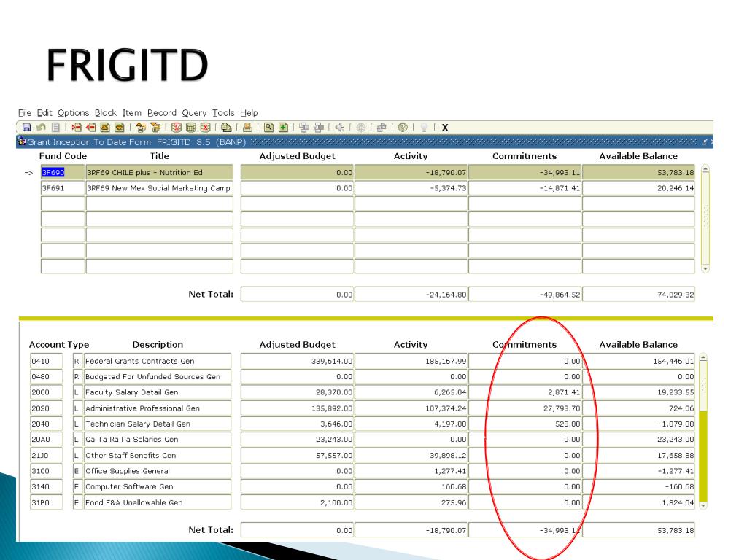This screenshot has height=560, width=747.
Task: Click Federal Grants Contracts Gen description
Action: pyautogui.click(x=158, y=361)
